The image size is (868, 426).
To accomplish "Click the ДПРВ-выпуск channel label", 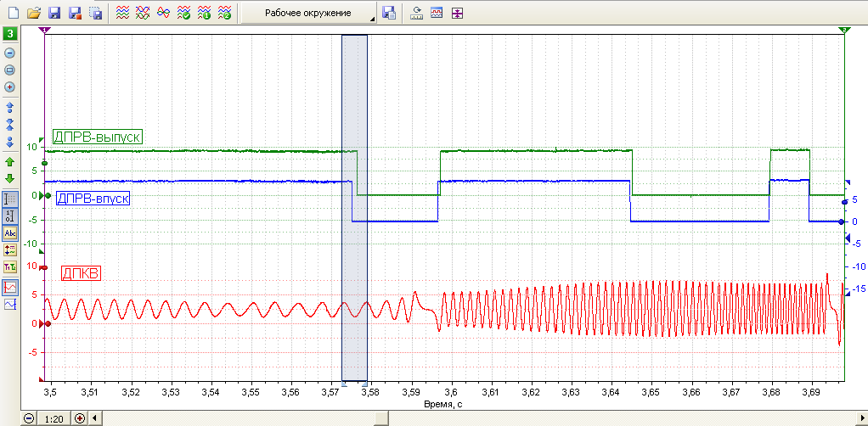I will [98, 137].
